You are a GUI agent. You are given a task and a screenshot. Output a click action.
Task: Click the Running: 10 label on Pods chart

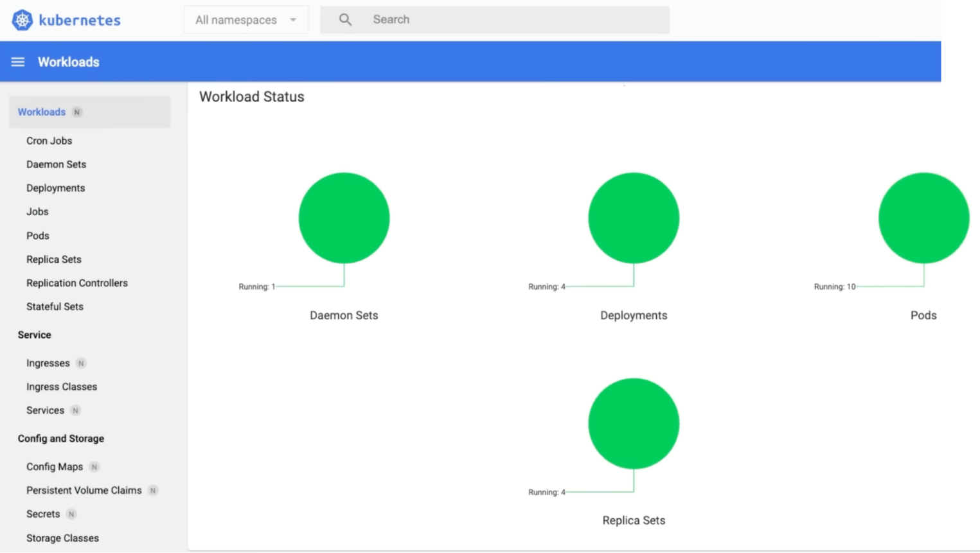tap(834, 287)
